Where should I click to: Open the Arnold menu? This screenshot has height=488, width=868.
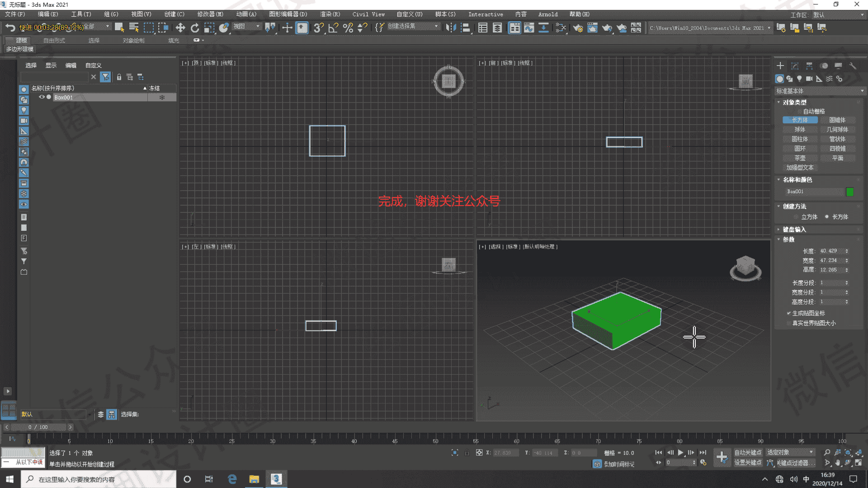point(548,14)
